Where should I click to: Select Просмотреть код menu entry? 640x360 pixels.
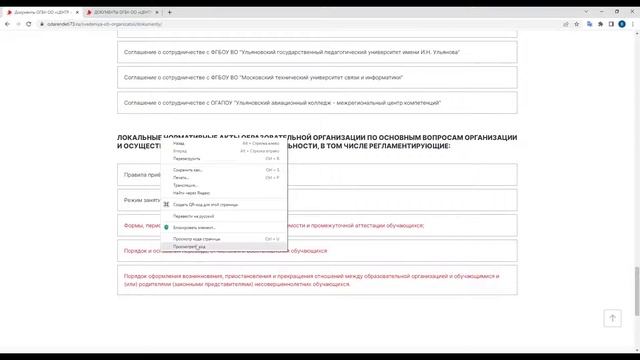pos(224,247)
